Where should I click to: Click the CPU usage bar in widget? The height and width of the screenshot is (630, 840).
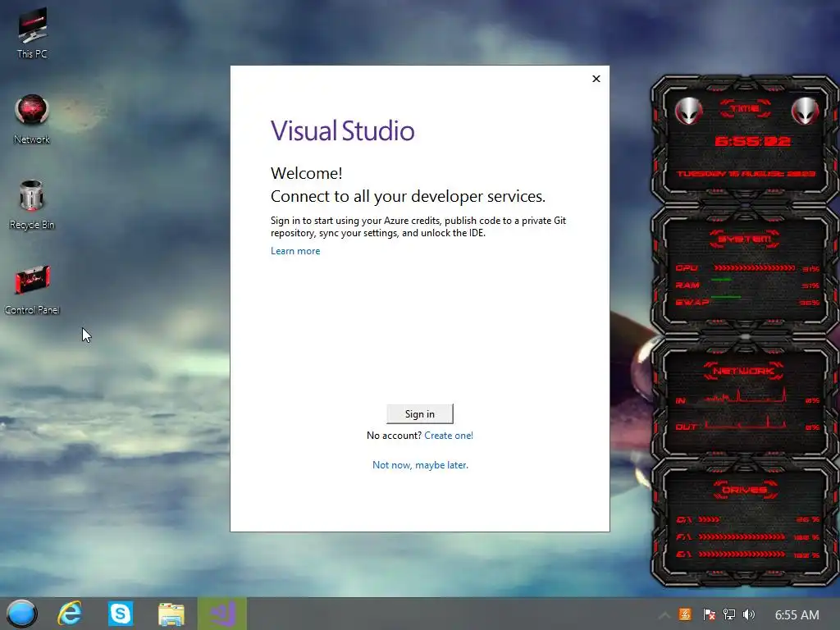coord(755,268)
